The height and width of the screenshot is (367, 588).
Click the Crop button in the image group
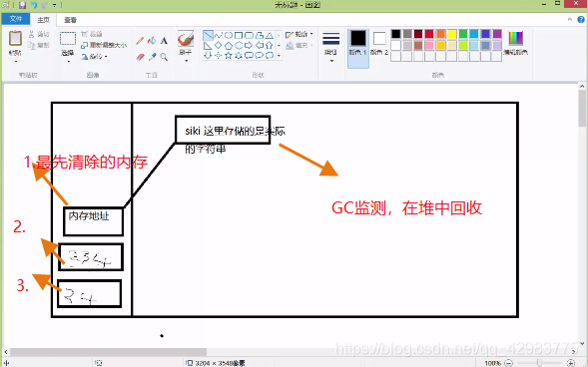click(92, 34)
